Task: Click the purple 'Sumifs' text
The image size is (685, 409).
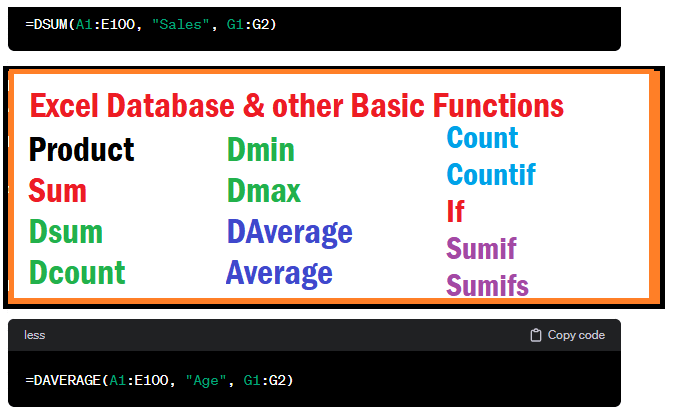Action: point(487,285)
